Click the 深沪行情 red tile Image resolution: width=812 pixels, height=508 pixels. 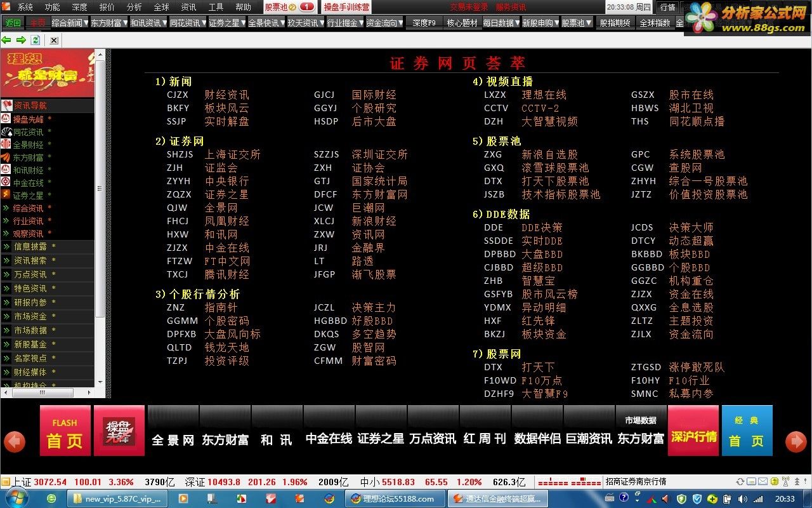[x=693, y=431]
